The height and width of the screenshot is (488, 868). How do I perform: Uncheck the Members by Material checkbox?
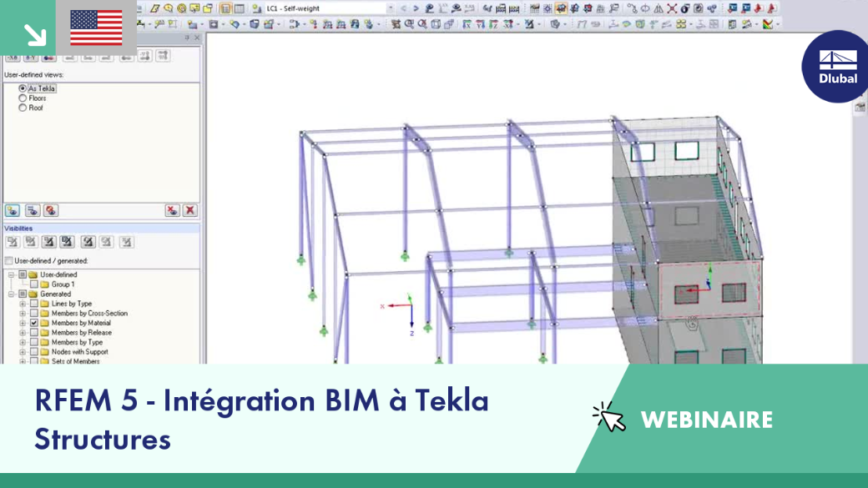(x=34, y=323)
